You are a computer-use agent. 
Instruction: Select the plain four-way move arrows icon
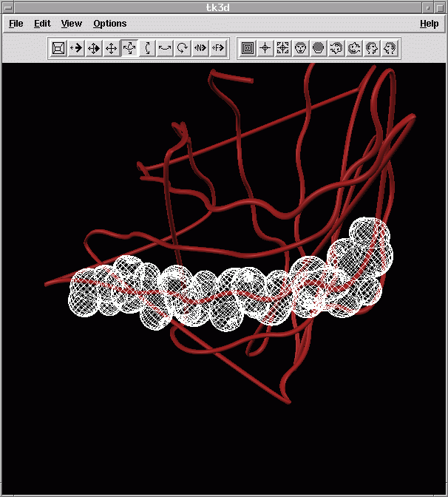point(112,48)
